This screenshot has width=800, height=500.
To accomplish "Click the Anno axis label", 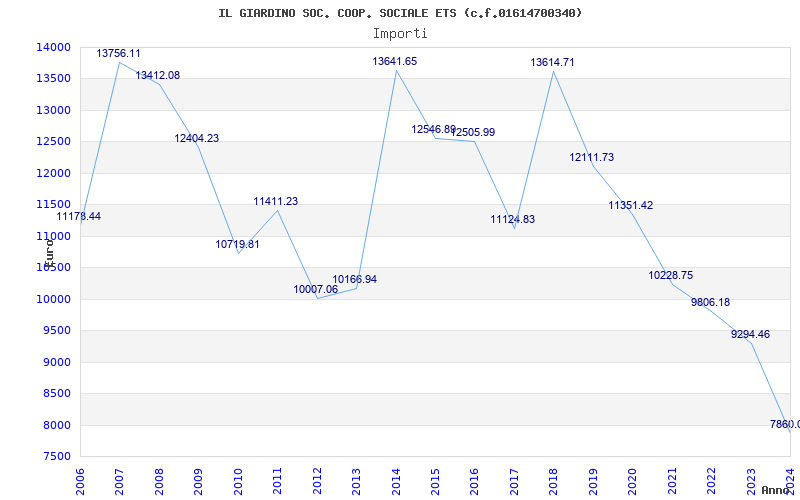I will 775,490.
